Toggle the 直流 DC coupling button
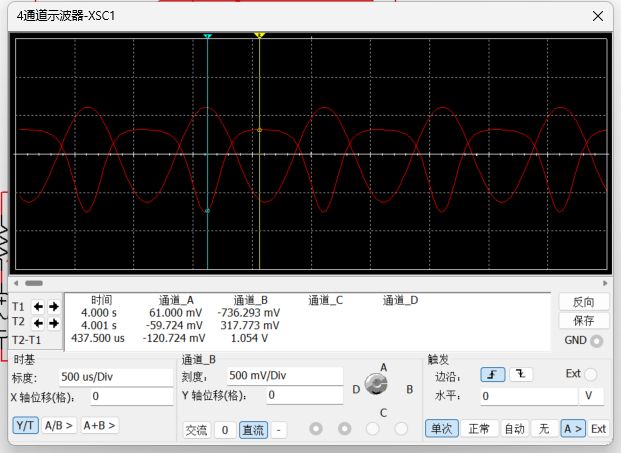621x453 pixels. (x=253, y=429)
